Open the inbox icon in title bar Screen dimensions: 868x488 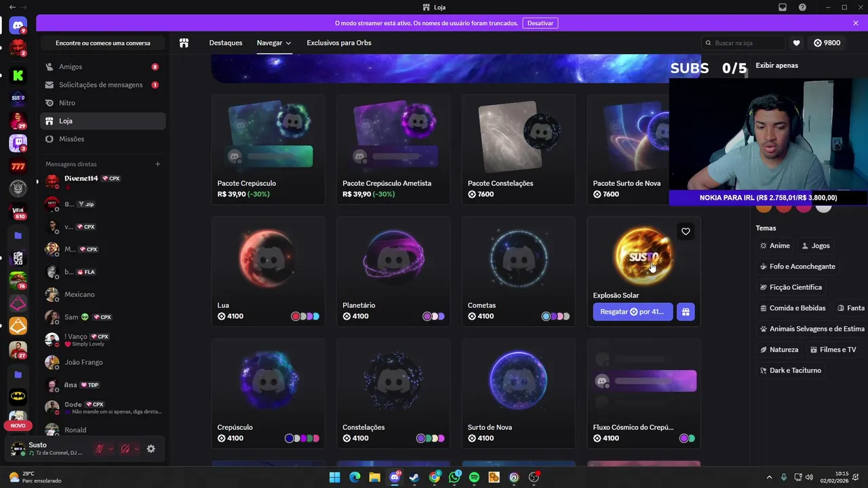(x=783, y=7)
